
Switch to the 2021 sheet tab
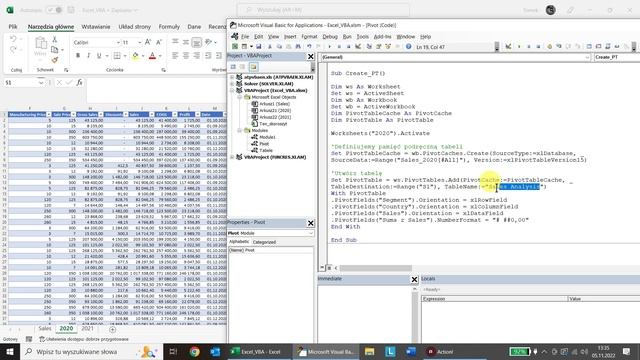click(x=87, y=328)
